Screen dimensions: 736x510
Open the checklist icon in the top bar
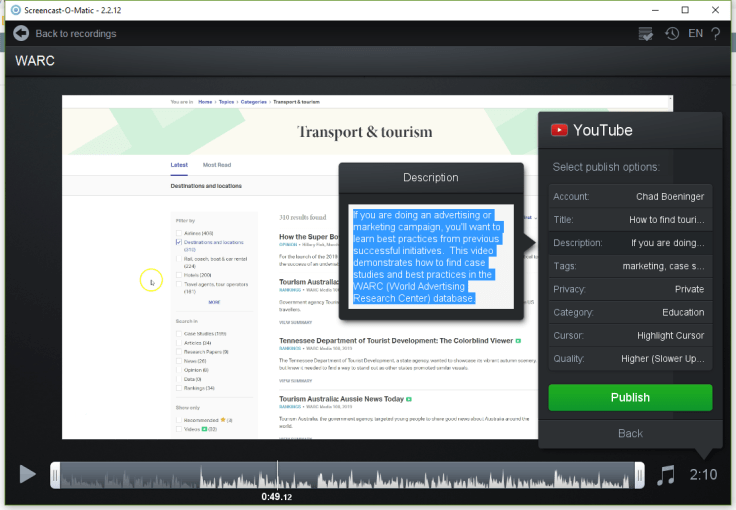pos(646,34)
